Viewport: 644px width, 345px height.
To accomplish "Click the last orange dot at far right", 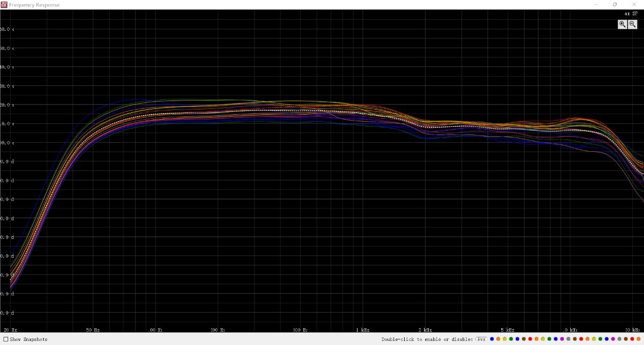I will (638, 339).
